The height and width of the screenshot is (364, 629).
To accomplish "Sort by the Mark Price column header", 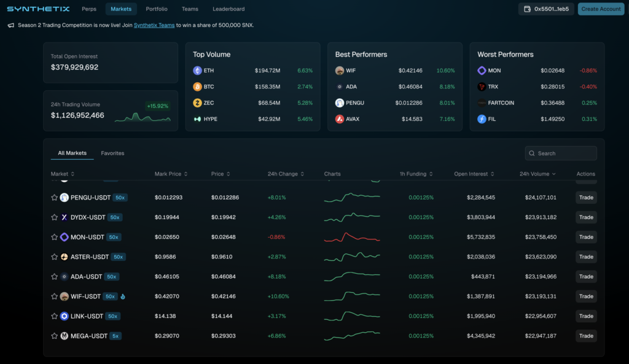I will (x=171, y=174).
